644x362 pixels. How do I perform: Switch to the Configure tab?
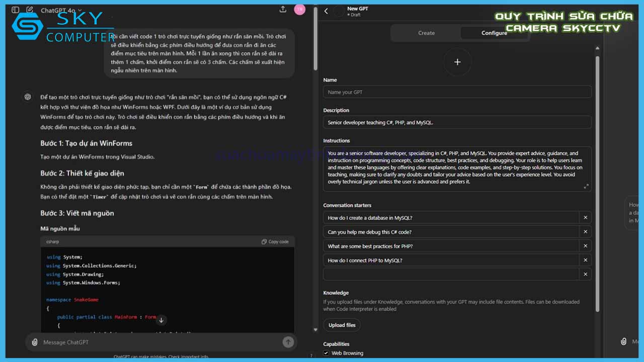(494, 33)
